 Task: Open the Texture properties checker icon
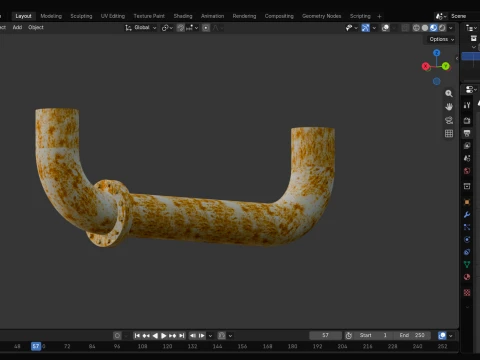pyautogui.click(x=467, y=292)
